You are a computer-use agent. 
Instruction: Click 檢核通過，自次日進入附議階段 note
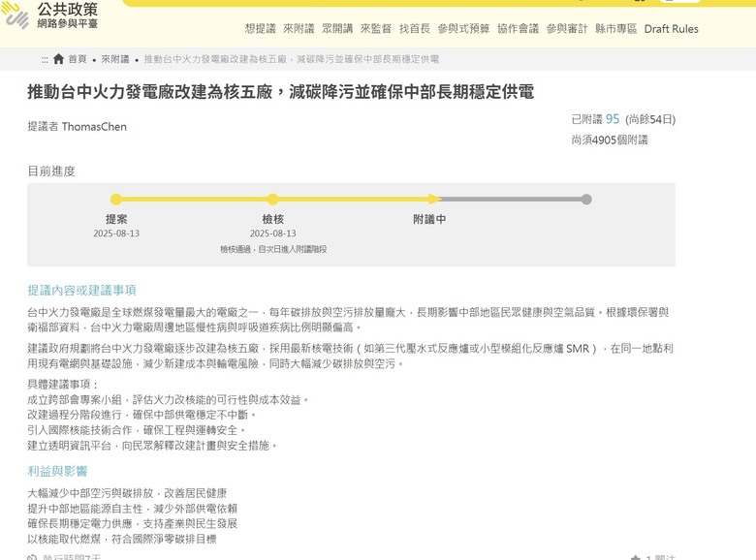[273, 249]
